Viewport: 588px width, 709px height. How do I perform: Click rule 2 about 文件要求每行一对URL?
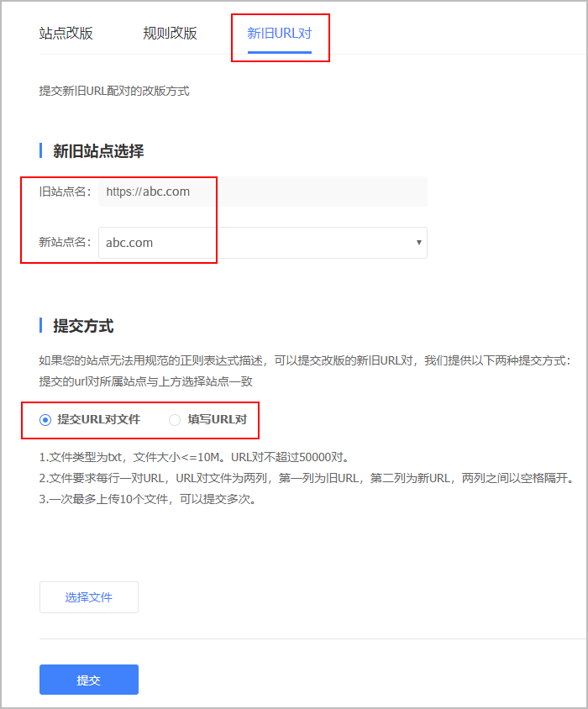[x=307, y=478]
